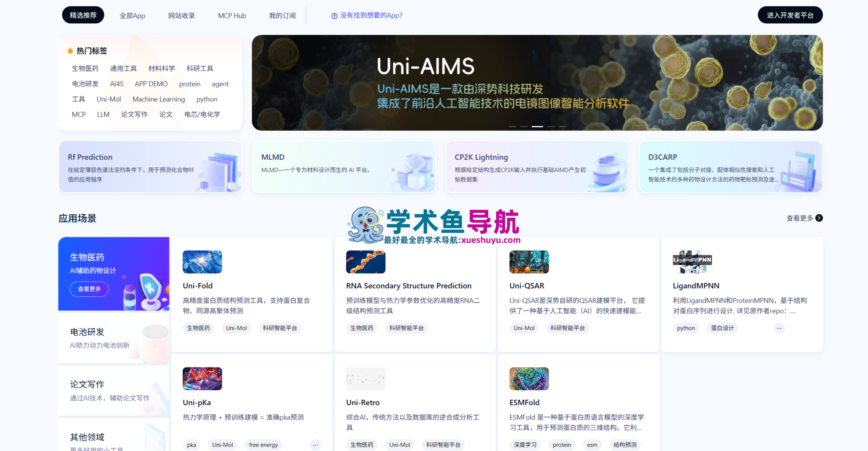Filter by the APP DEMO hot tag

coord(151,84)
